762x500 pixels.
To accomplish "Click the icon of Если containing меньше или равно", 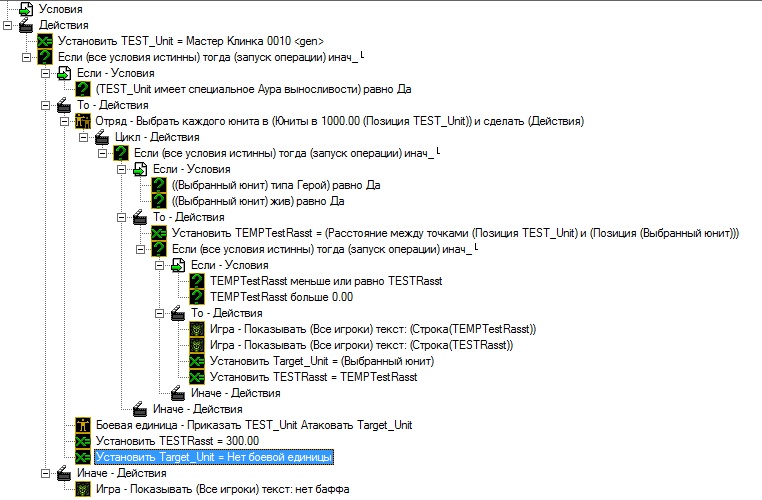I will 159,249.
